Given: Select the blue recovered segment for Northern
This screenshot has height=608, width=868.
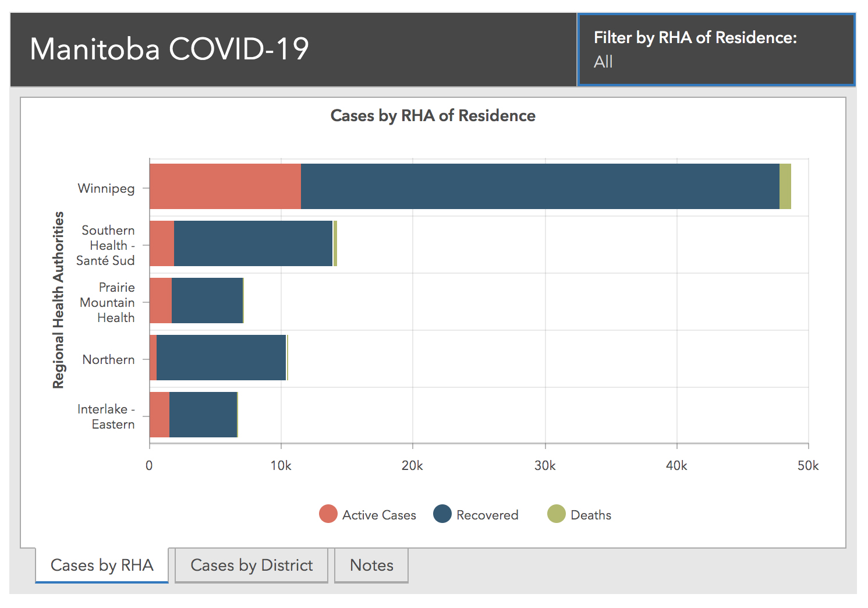Looking at the screenshot, I should pos(221,358).
